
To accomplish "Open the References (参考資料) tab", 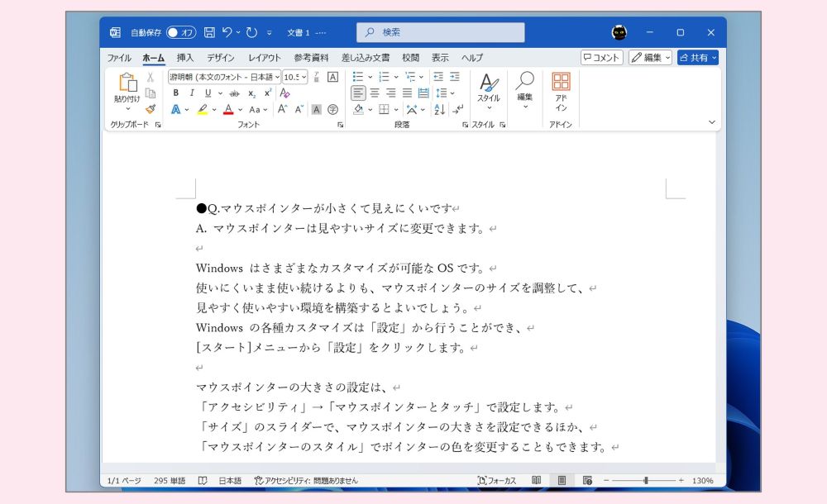I will coord(311,58).
